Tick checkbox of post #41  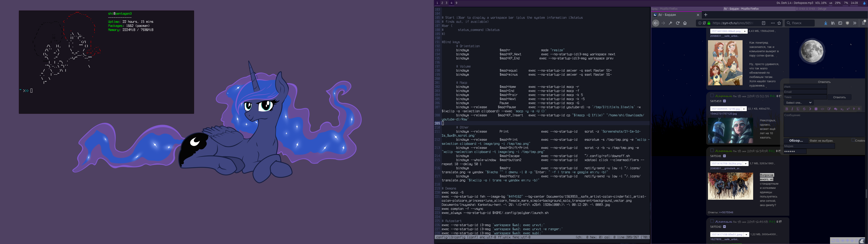tap(712, 96)
